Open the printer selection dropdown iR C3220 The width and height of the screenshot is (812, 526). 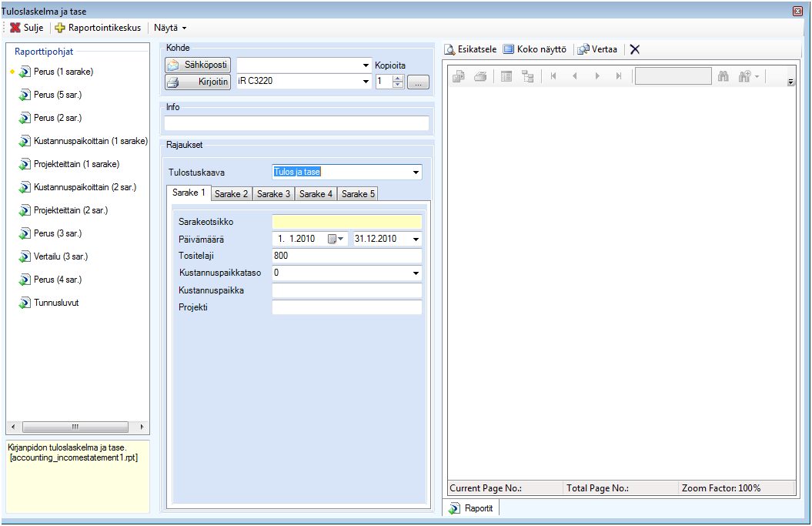(x=366, y=82)
